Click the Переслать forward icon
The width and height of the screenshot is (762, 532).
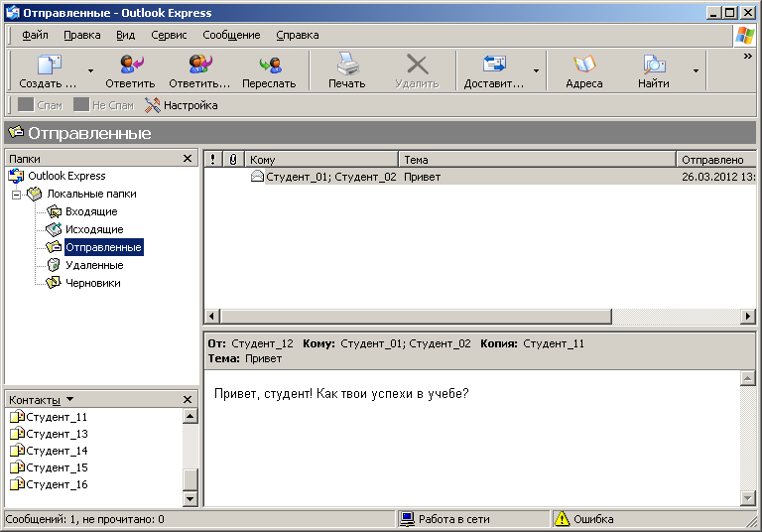click(270, 65)
